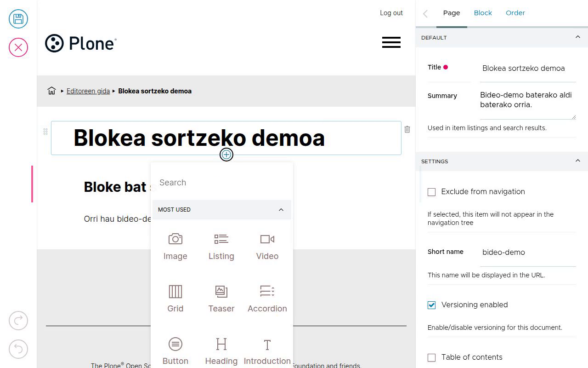Edit the Short name field
588x368 pixels.
[x=528, y=252]
